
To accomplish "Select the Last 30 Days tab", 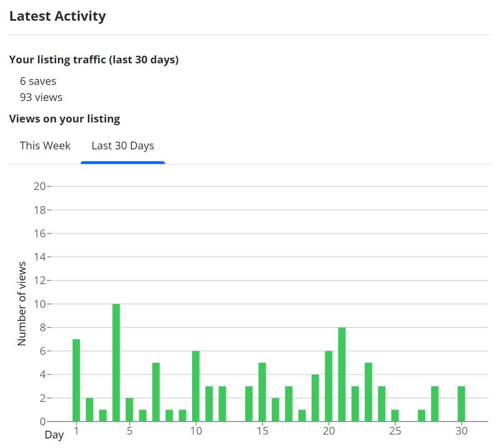I will click(123, 146).
